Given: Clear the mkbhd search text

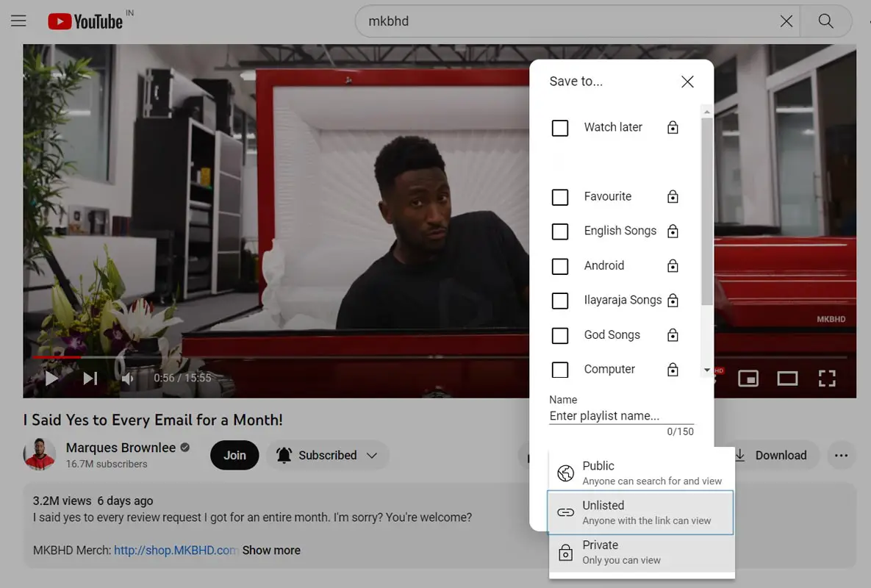Looking at the screenshot, I should click(x=786, y=21).
